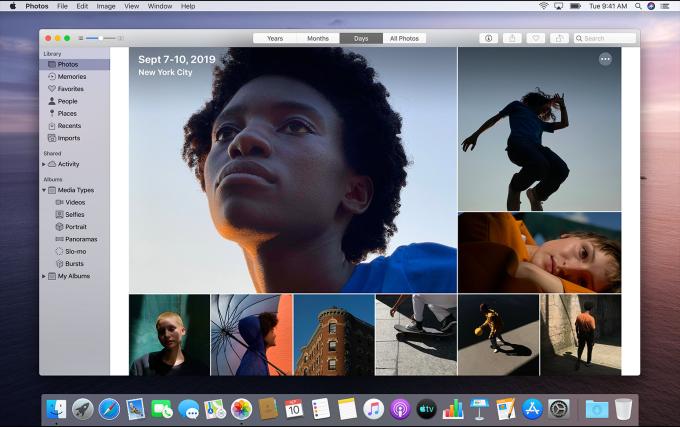Open the umbrella photo thumbnail
Image resolution: width=680 pixels, height=427 pixels.
coord(252,335)
